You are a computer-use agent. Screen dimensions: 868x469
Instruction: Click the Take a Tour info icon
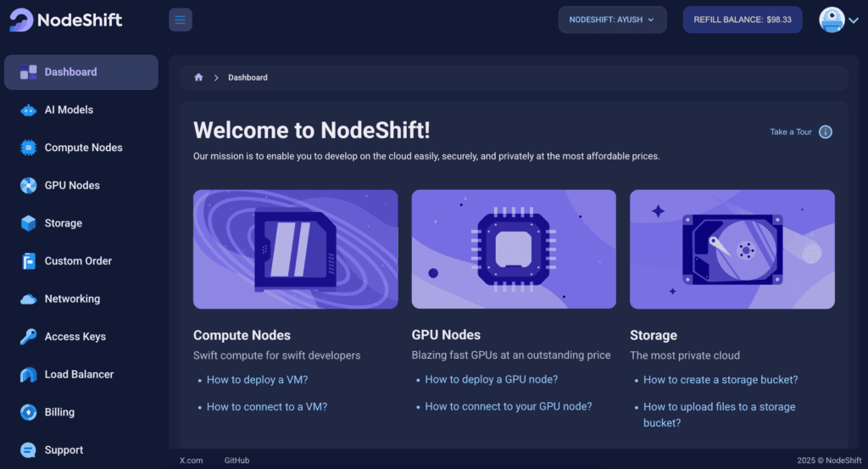point(825,132)
